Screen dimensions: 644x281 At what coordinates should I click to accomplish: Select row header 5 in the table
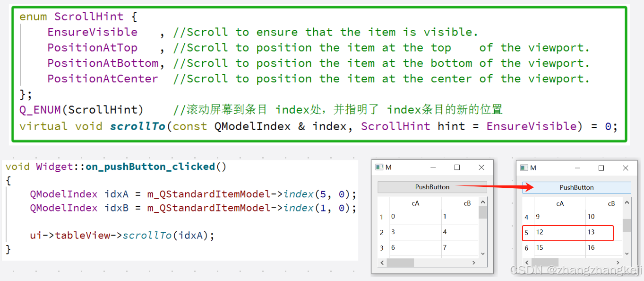pos(528,233)
